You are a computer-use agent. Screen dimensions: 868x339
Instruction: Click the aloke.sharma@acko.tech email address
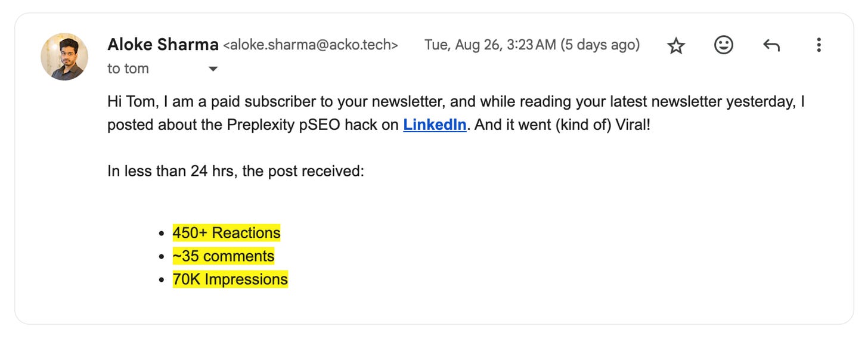310,45
